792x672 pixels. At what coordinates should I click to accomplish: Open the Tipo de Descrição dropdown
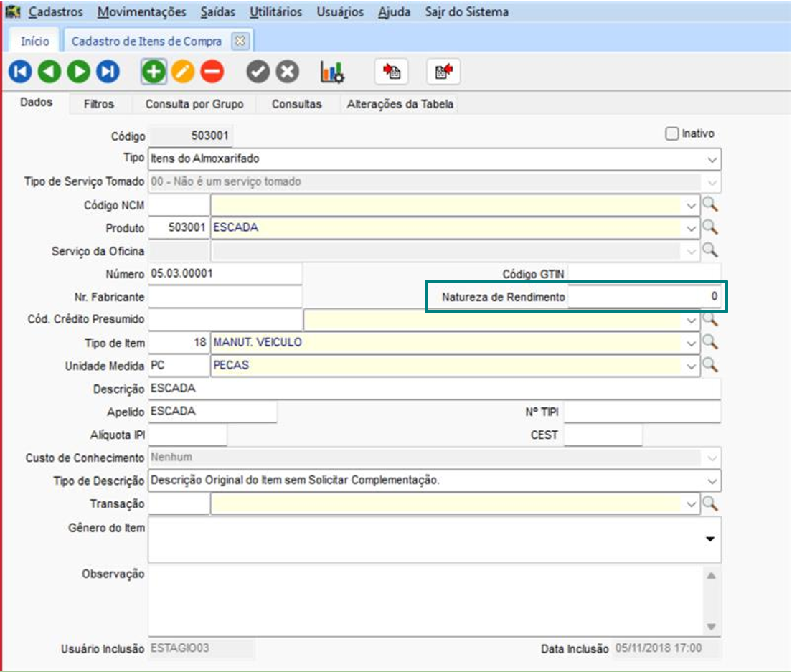coord(712,481)
